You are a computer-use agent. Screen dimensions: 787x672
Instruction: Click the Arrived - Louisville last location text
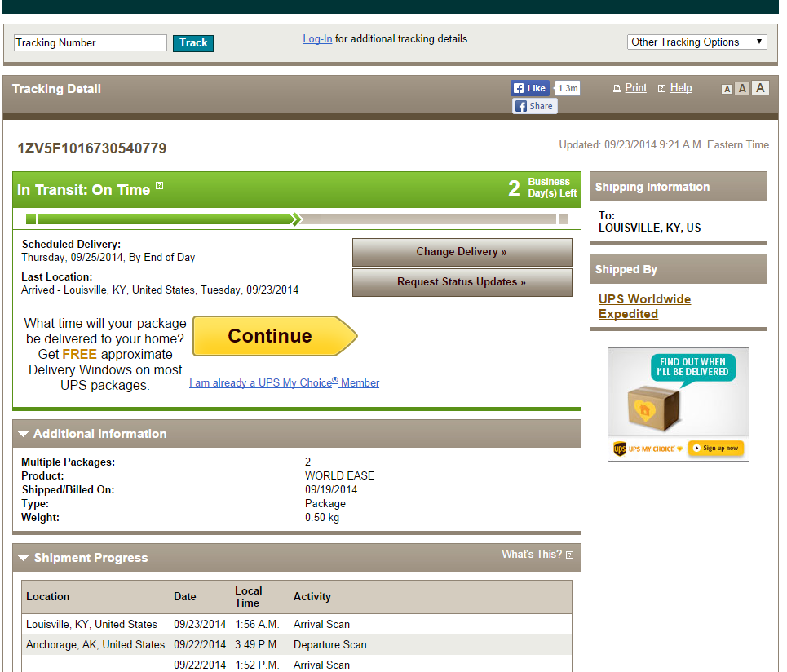(x=160, y=290)
